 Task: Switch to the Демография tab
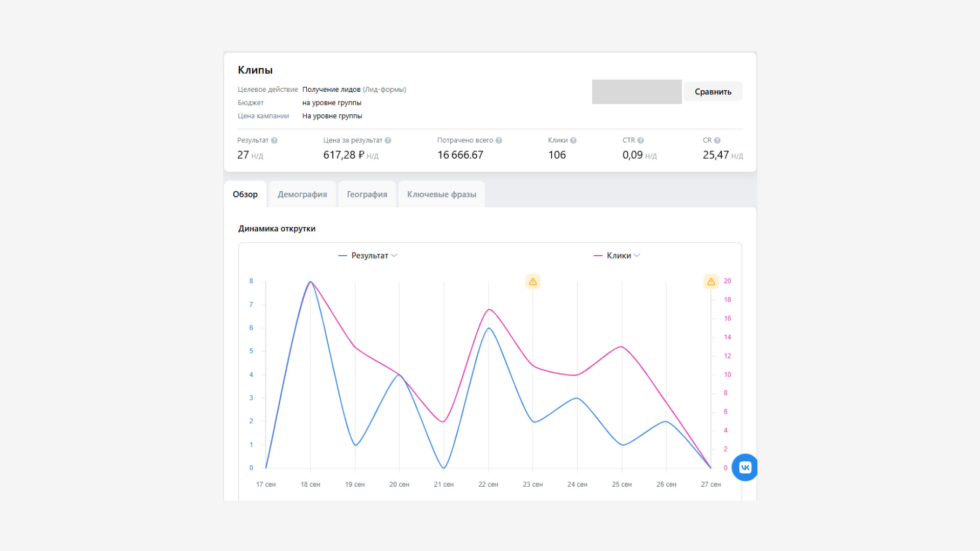coord(302,194)
